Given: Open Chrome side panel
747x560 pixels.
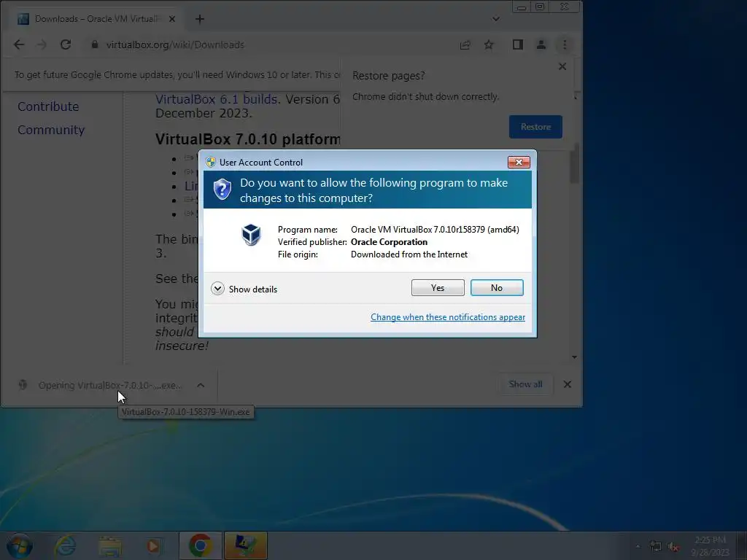Looking at the screenshot, I should pyautogui.click(x=518, y=44).
